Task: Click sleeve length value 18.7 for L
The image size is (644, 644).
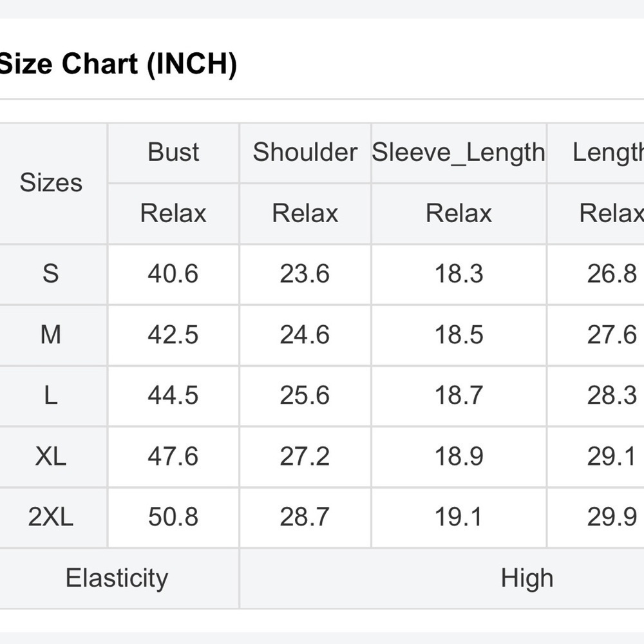Action: pyautogui.click(x=459, y=395)
